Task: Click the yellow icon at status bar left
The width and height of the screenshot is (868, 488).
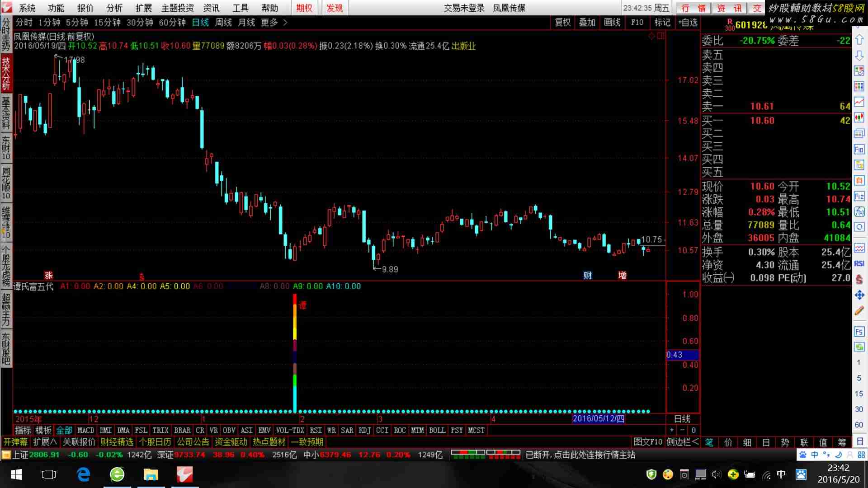Action: (6, 455)
